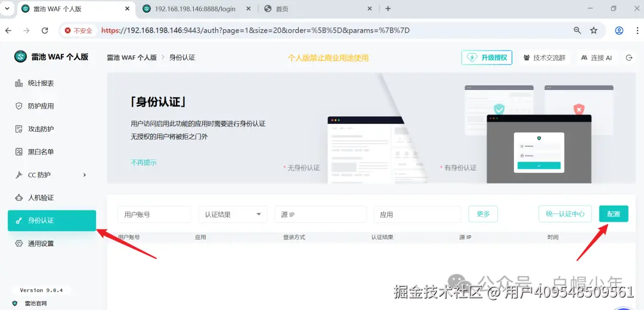
Task: Click the zoom magnifier icon in address bar
Action: (577, 30)
